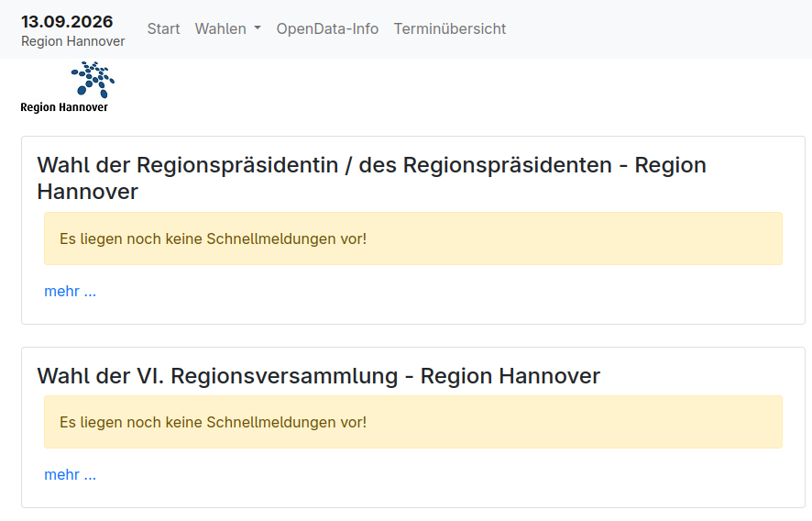The width and height of the screenshot is (812, 521).
Task: Click the Region Hannover dotted logo icon
Action: (93, 79)
